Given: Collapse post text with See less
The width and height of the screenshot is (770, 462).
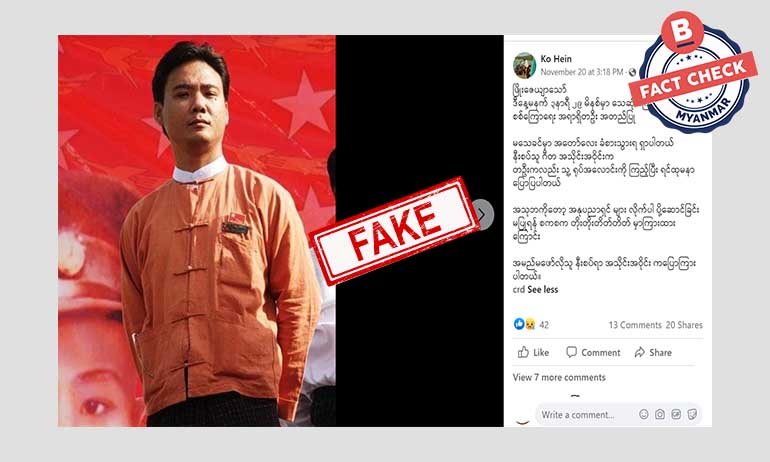Looking at the screenshot, I should [543, 290].
